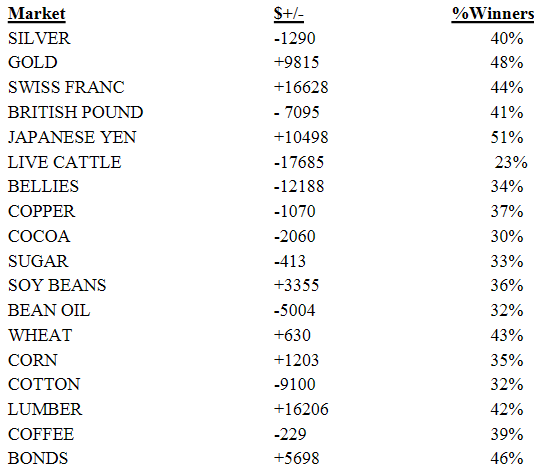Select the BRITISH POUND entry
The width and height of the screenshot is (534, 476).
(x=75, y=112)
